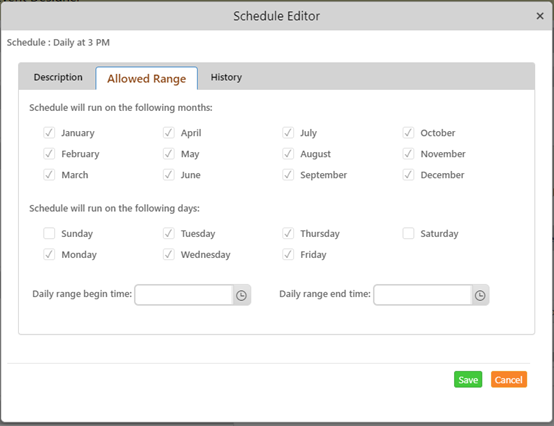This screenshot has width=554, height=426.
Task: Enable the Sunday checkbox
Action: [49, 233]
